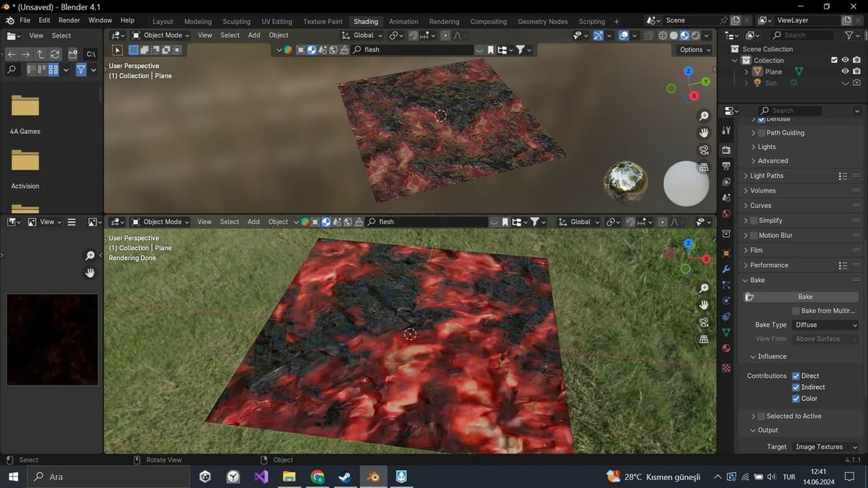Viewport: 868px width, 488px height.
Task: Switch to the Geometry Nodes workspace tab
Action: (x=542, y=21)
